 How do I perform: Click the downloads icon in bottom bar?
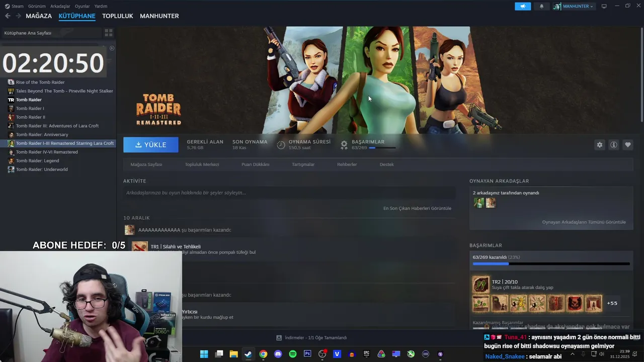[279, 338]
